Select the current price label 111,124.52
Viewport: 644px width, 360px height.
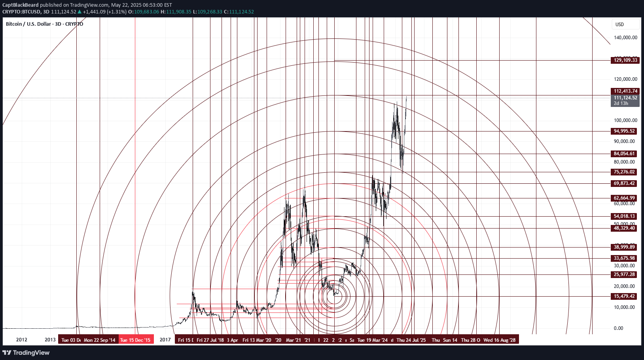tap(625, 98)
